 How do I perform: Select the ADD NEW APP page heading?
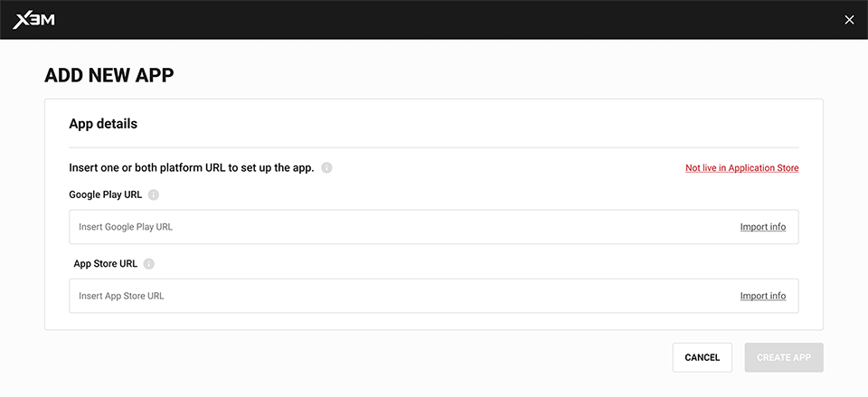pos(109,75)
